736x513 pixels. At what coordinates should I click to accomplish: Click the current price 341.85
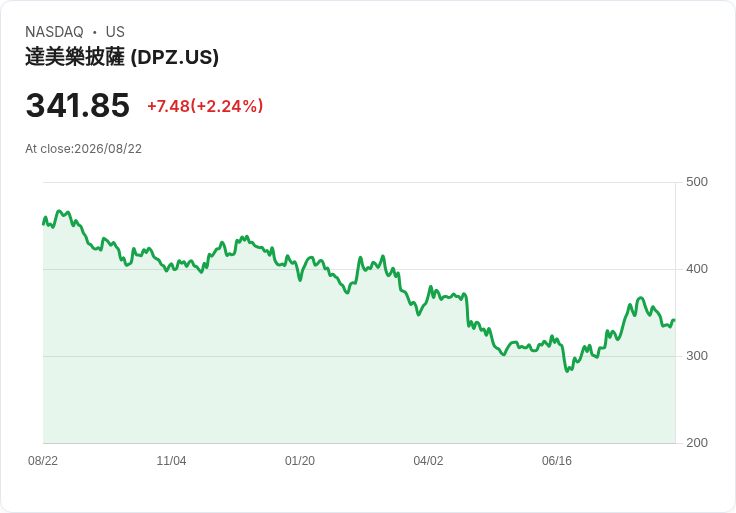pyautogui.click(x=77, y=105)
